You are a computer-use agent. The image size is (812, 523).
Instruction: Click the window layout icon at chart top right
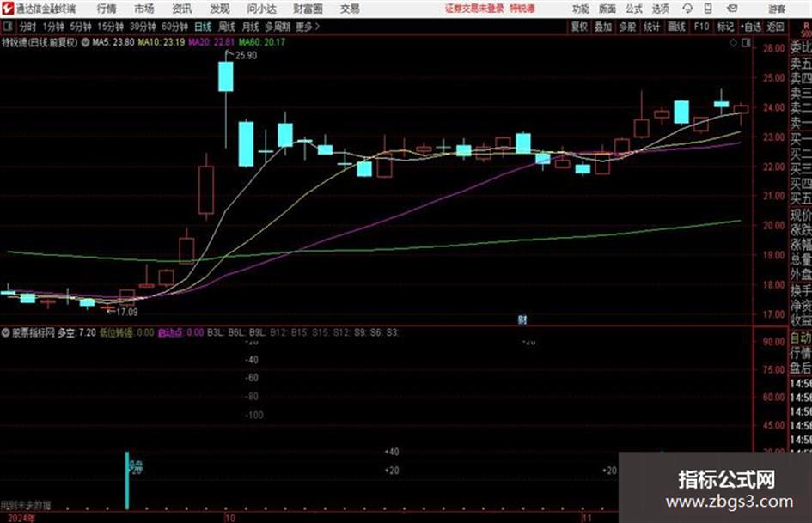[746, 43]
